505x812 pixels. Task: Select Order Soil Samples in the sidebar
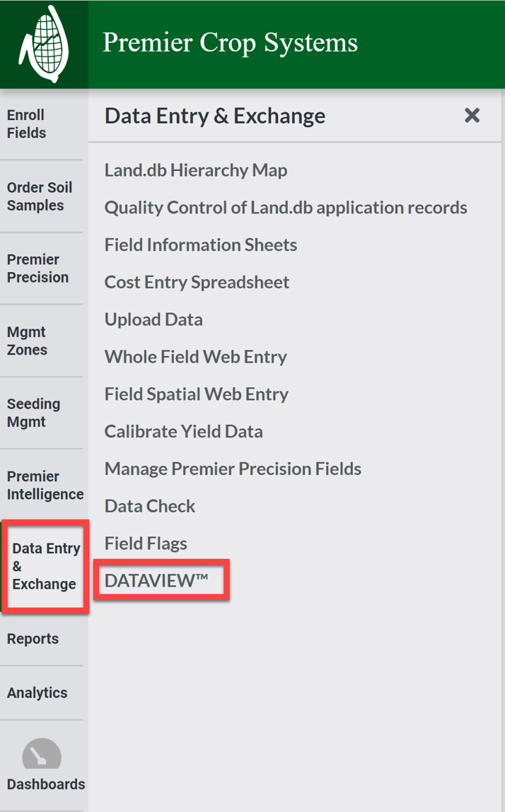39,196
